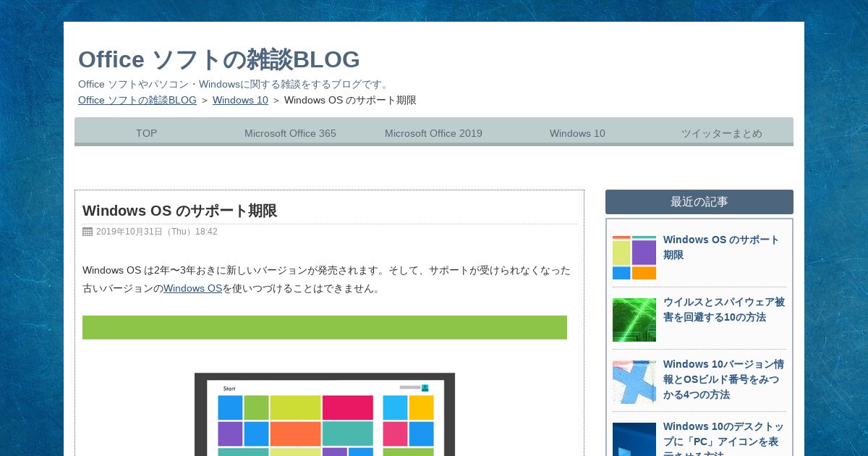Open the green circuit thumbnail for the virus article
Image resolution: width=868 pixels, height=456 pixels.
point(634,320)
